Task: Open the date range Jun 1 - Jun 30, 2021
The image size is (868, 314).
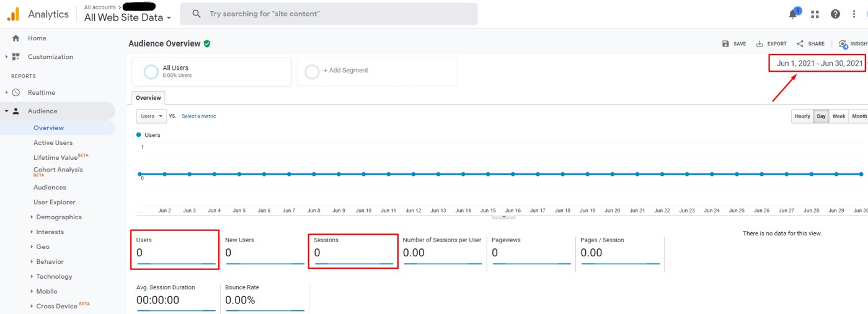Action: (x=819, y=63)
